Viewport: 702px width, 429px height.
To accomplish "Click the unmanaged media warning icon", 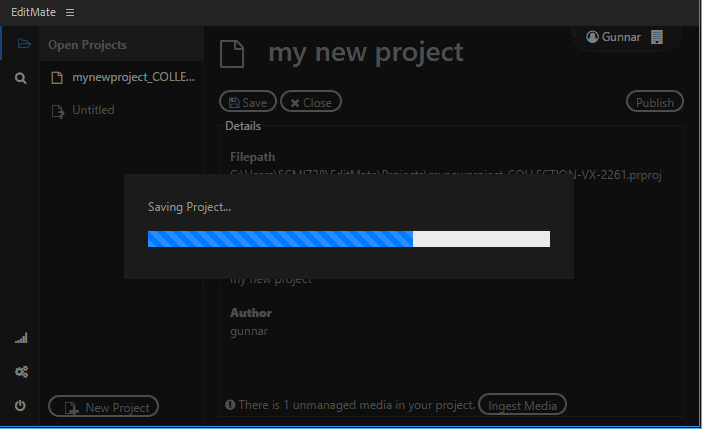I will coord(230,405).
